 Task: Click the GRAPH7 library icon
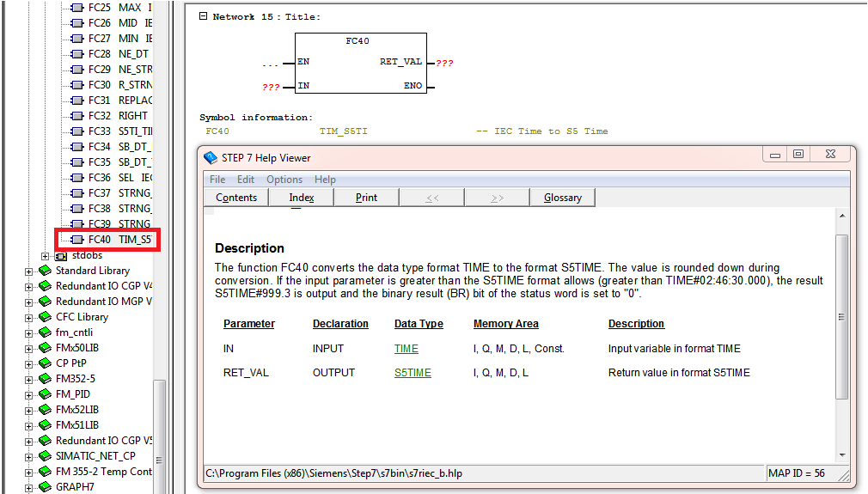pyautogui.click(x=46, y=487)
